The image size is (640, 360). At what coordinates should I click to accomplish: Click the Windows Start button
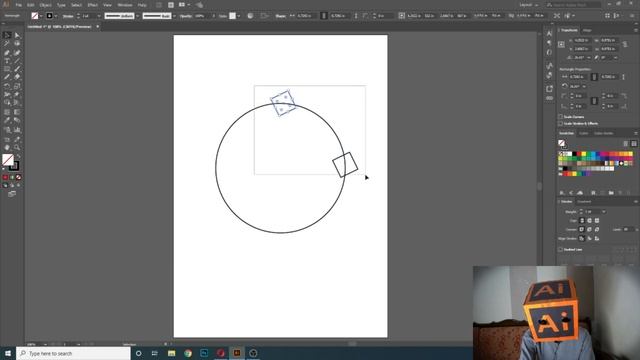click(8, 353)
